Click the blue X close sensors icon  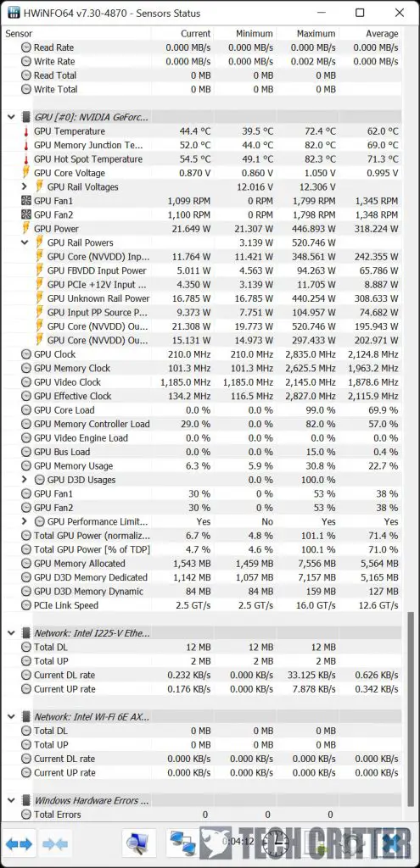click(x=396, y=844)
